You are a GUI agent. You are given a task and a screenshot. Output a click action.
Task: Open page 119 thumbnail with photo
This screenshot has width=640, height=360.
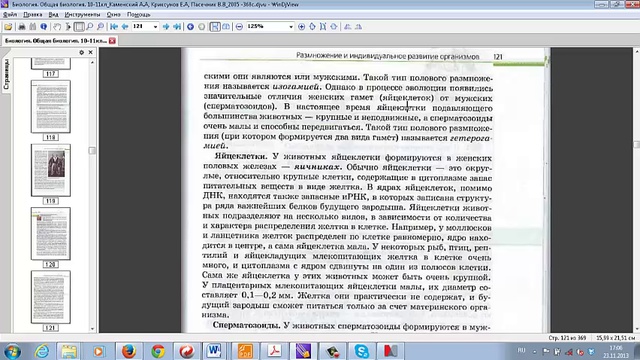(x=51, y=170)
